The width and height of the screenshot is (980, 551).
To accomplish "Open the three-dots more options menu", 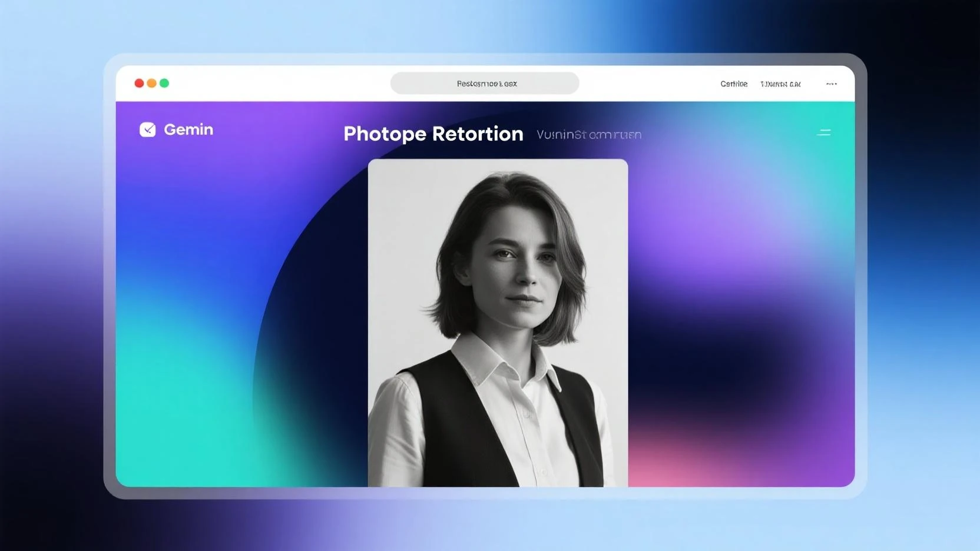I will coord(832,84).
